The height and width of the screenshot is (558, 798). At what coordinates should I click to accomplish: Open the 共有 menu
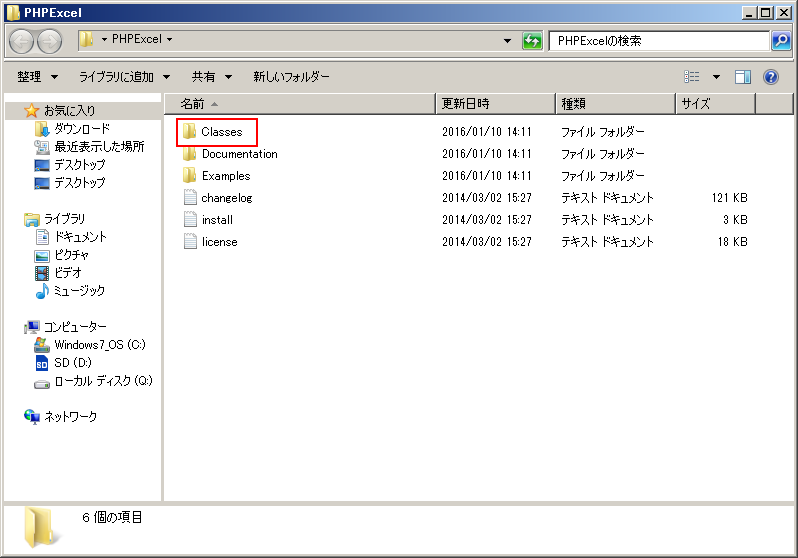point(212,77)
